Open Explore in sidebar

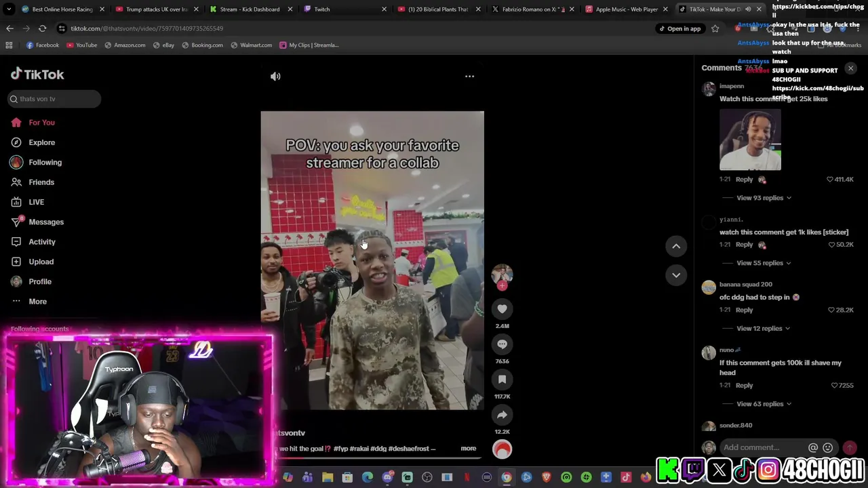click(x=41, y=142)
